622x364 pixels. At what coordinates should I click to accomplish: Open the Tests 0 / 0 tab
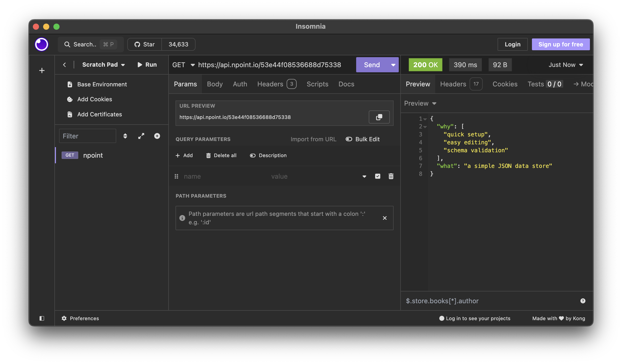click(x=545, y=84)
